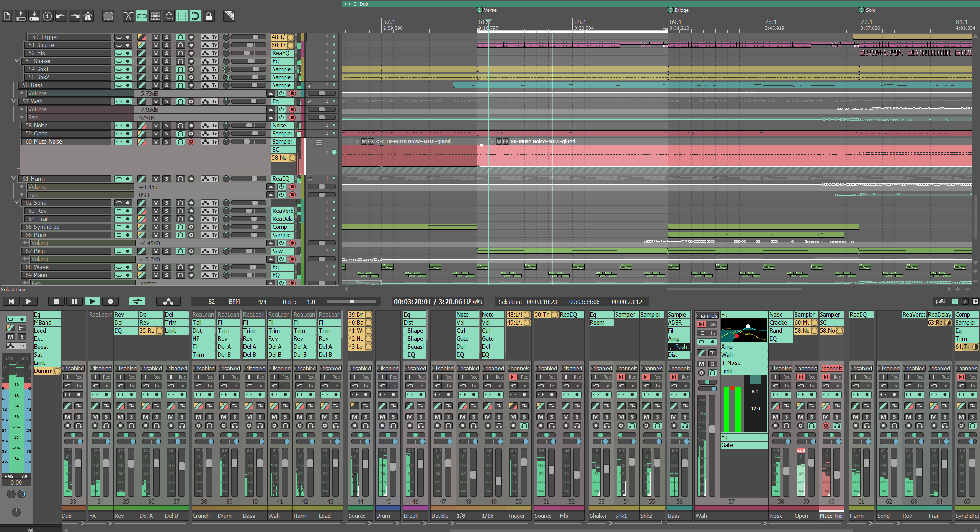Open project info settings icon
Viewport: 980px width, 532px height.
click(x=47, y=16)
